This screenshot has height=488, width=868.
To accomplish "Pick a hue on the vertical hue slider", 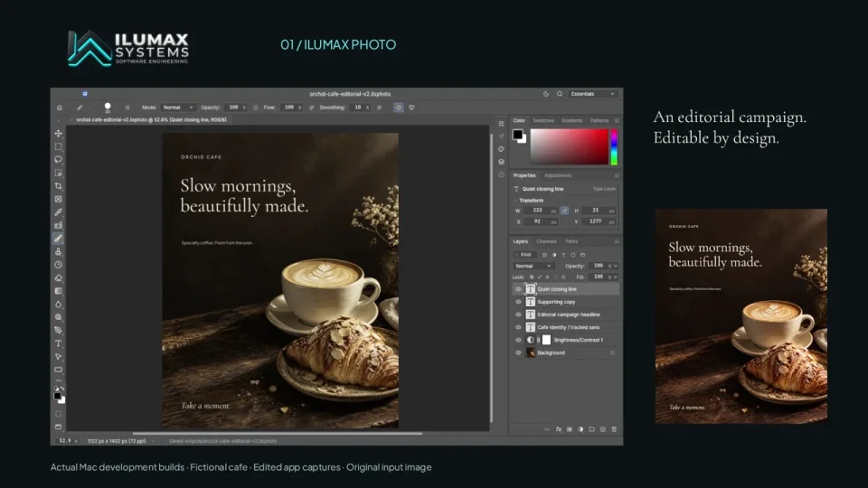I will coord(614,147).
